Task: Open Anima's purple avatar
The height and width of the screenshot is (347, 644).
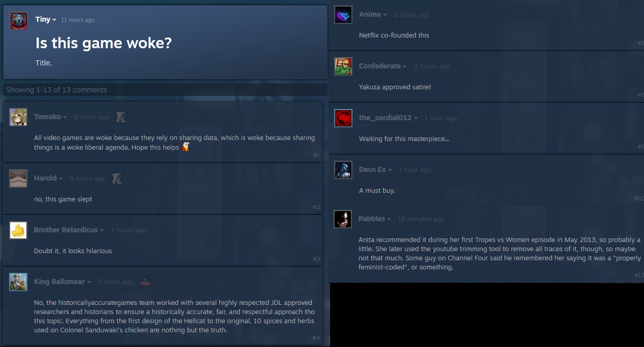Action: pos(343,15)
